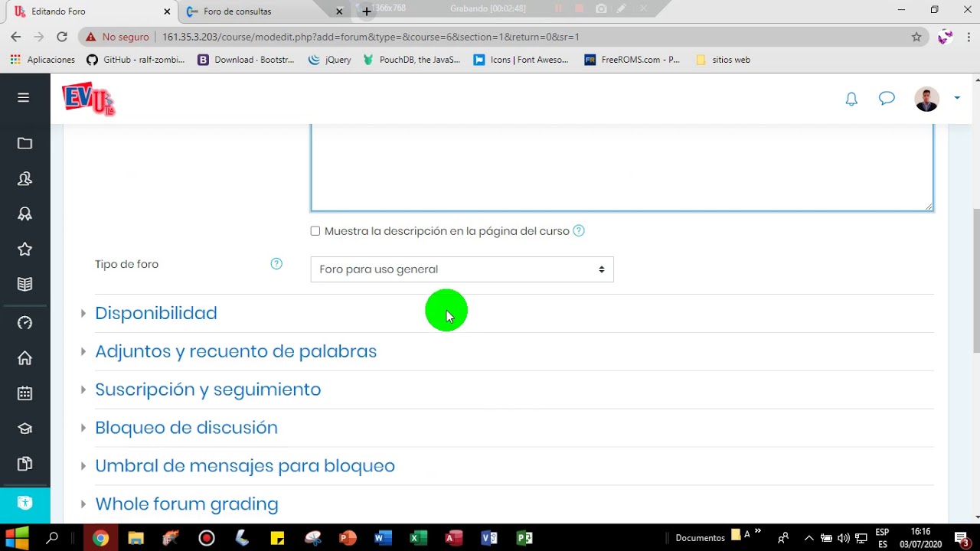Open the FreeROMS.com bookmark

[x=632, y=60]
